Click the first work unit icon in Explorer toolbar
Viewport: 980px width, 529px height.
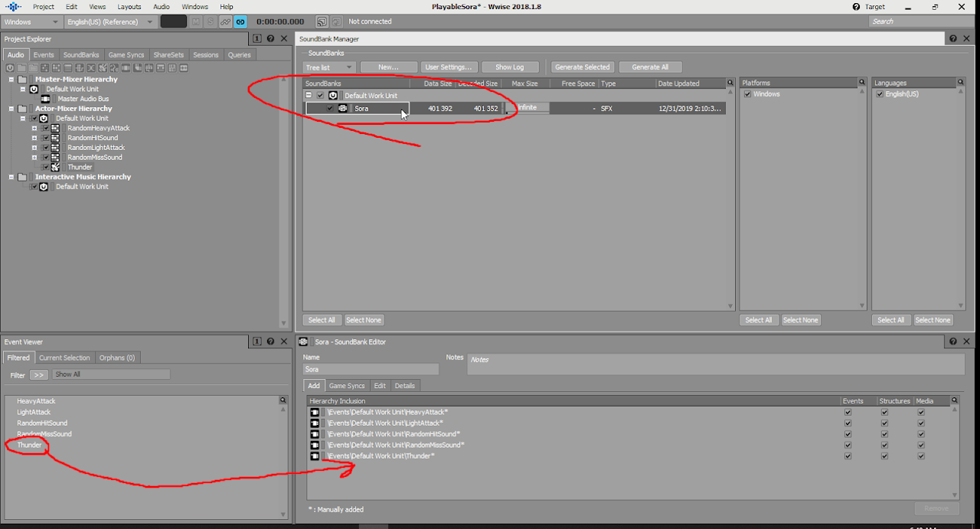(10, 68)
